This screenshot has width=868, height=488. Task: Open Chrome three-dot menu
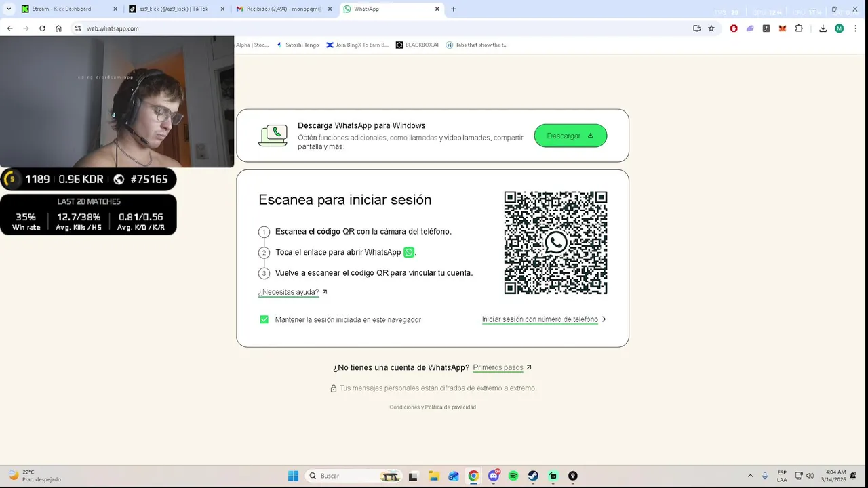pos(856,28)
